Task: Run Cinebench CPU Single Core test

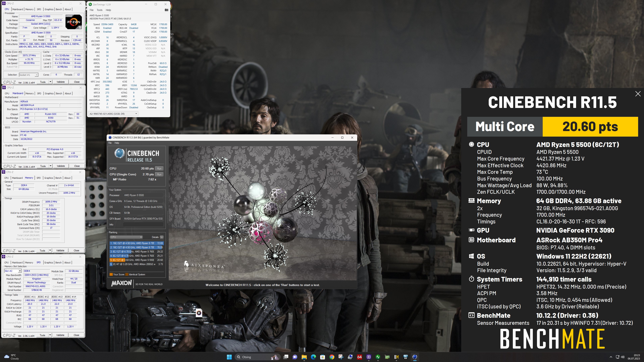Action: point(159,174)
